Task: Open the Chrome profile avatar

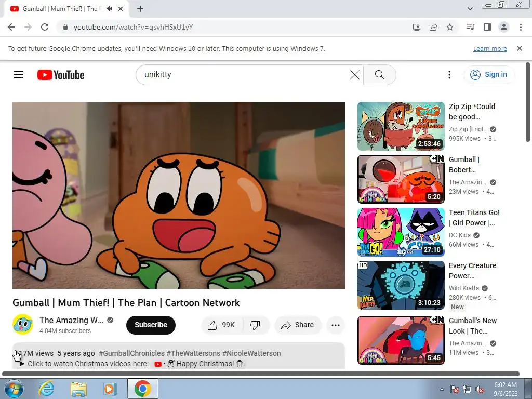Action: pos(504,27)
